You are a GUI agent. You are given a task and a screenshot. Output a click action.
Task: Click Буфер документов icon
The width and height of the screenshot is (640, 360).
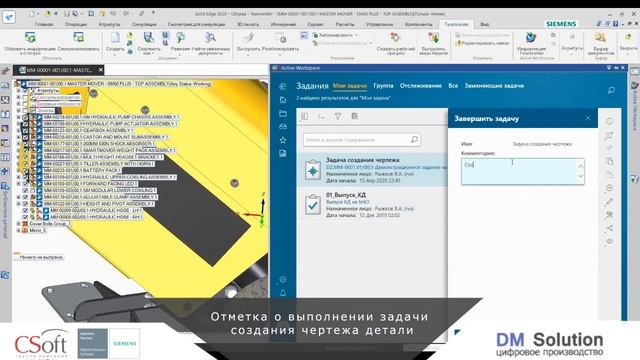(600, 38)
